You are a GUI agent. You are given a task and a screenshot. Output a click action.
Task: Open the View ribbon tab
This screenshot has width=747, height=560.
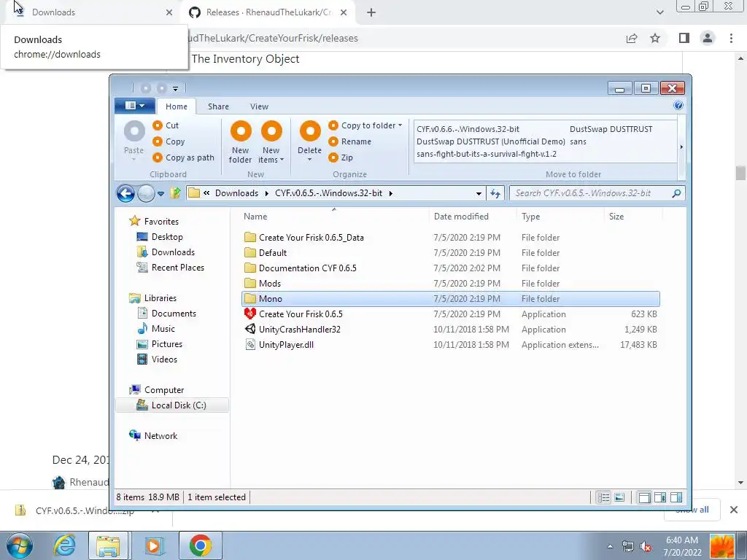(259, 106)
